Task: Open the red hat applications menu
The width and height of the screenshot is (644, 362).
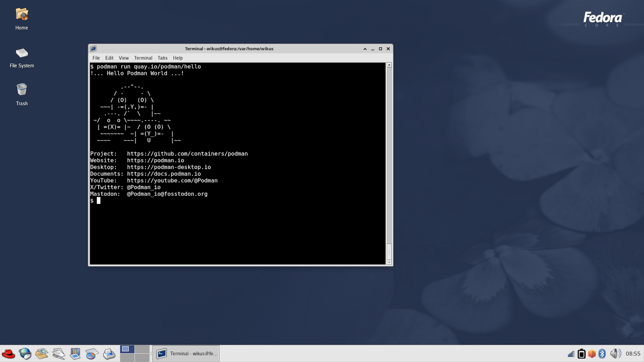Action: pyautogui.click(x=8, y=354)
